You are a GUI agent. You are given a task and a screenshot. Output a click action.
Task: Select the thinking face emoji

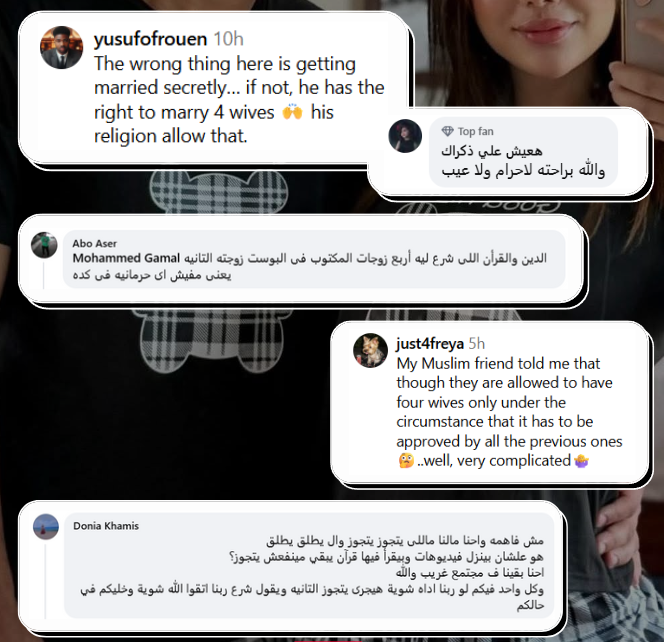[x=406, y=460]
